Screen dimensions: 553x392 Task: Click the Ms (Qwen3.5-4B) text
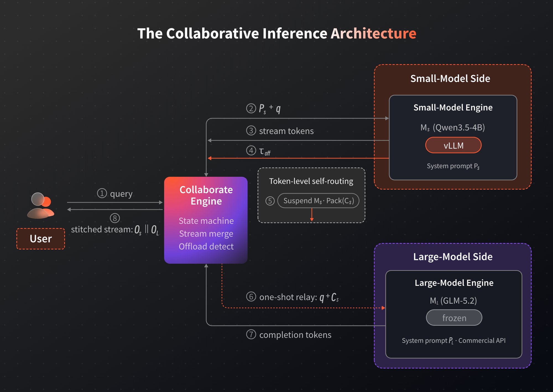click(453, 127)
